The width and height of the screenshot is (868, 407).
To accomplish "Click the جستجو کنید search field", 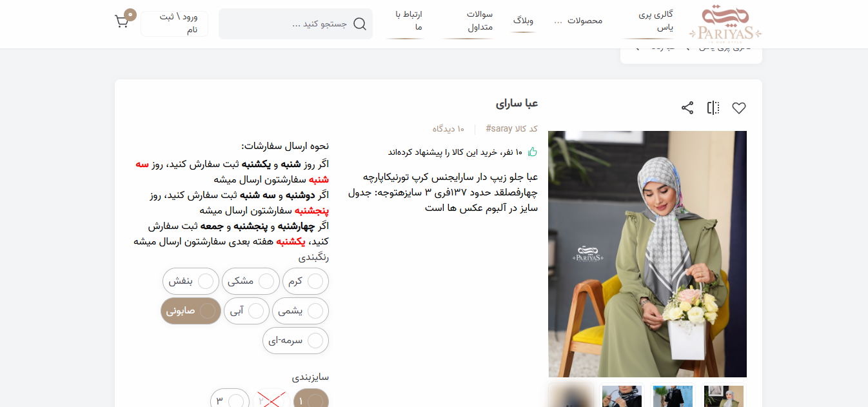I will [x=290, y=24].
